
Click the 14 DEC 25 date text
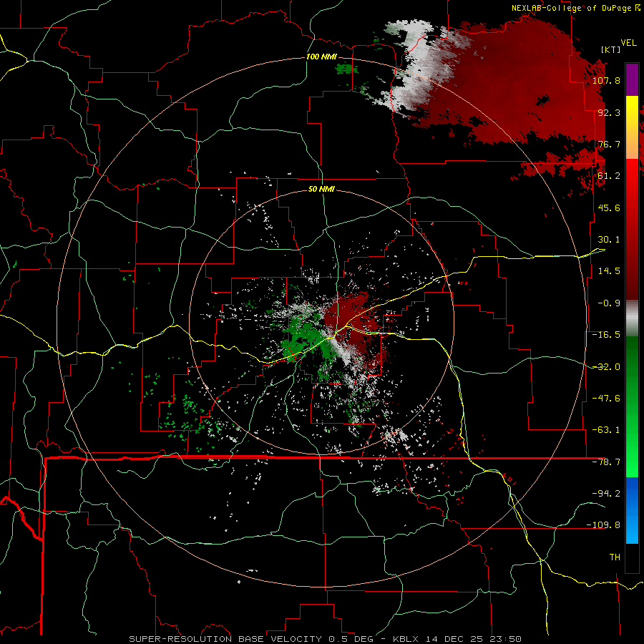click(x=454, y=639)
